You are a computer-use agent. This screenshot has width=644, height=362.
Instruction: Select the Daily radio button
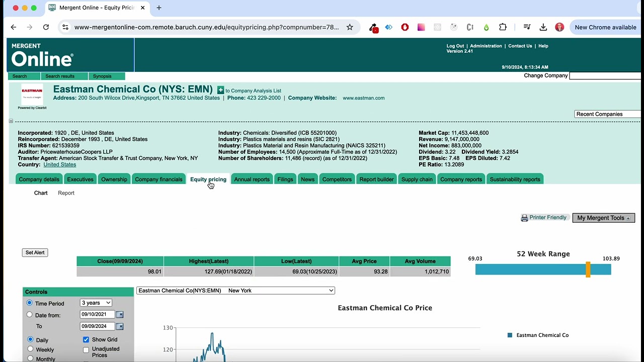tap(30, 339)
